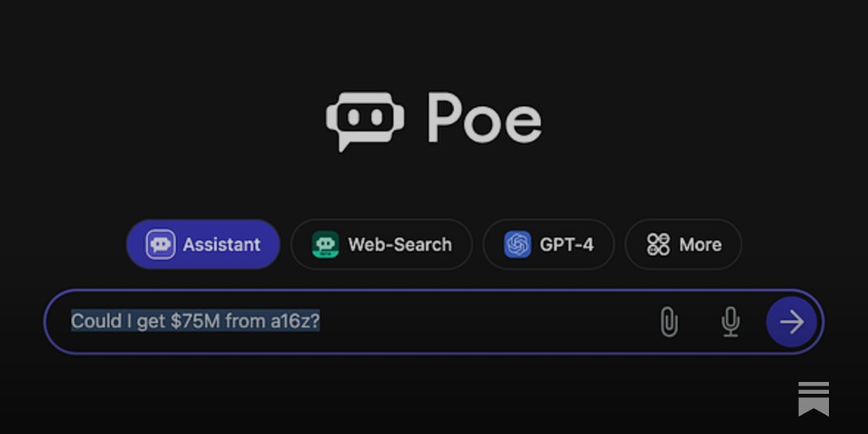Click "a16z?" at the end of the prompt

[295, 321]
